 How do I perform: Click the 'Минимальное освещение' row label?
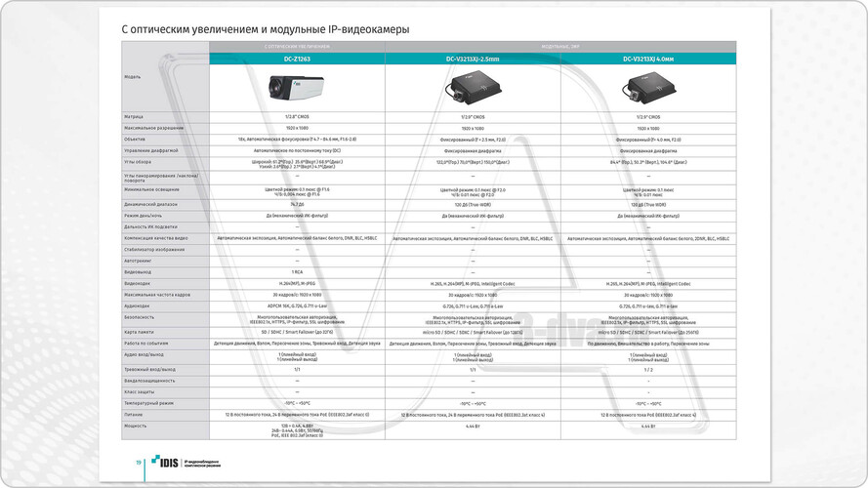151,189
